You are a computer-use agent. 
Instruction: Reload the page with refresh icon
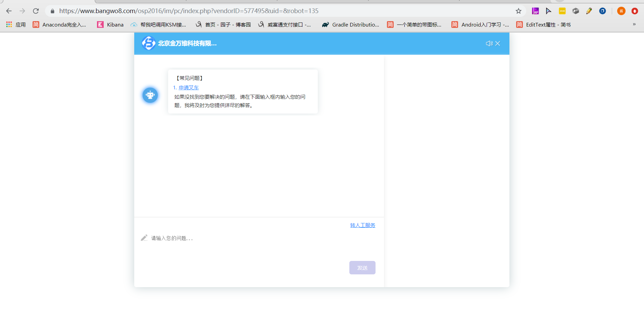36,11
